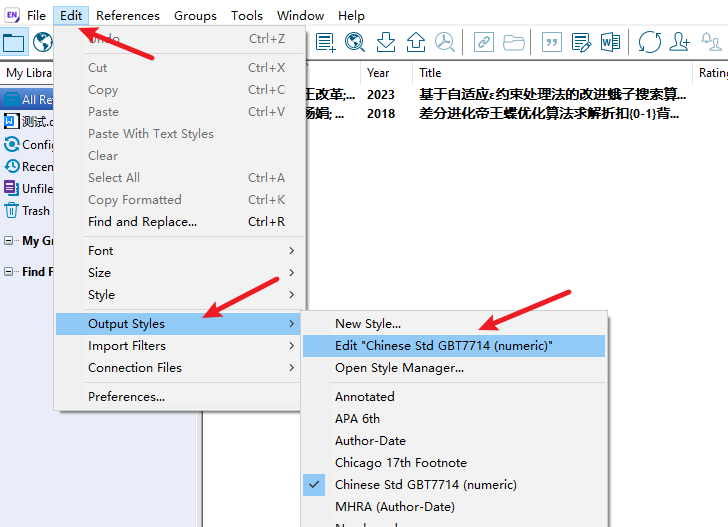The width and height of the screenshot is (728, 527).
Task: Expand the Style submenu
Action: pos(180,294)
